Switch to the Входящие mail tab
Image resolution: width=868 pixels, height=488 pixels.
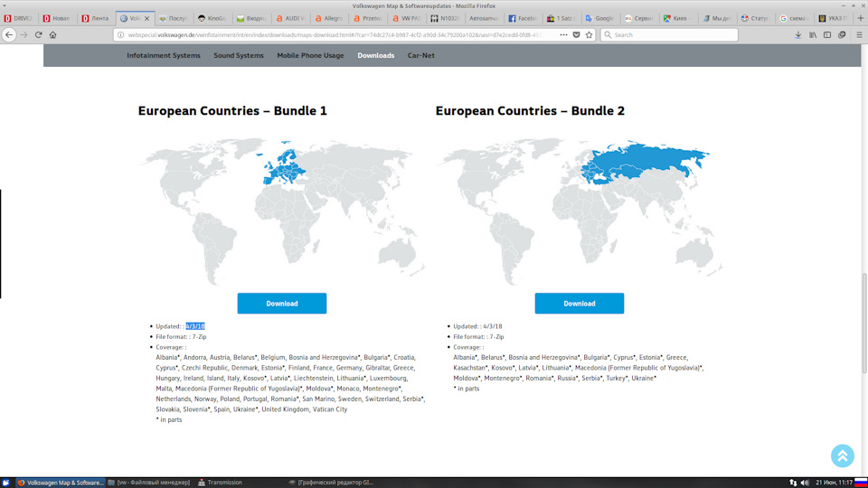(x=251, y=18)
